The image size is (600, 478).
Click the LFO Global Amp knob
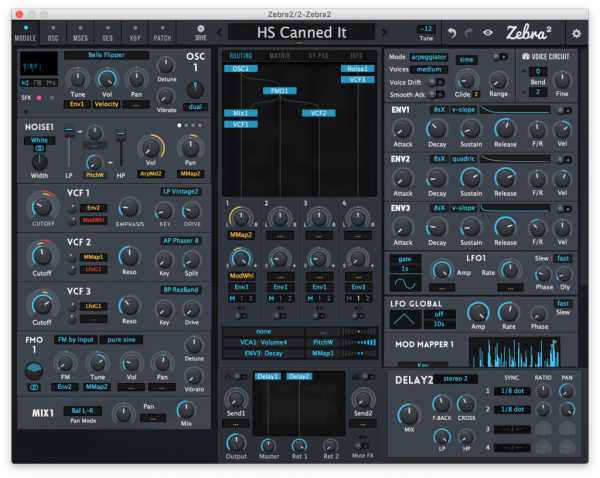click(478, 312)
